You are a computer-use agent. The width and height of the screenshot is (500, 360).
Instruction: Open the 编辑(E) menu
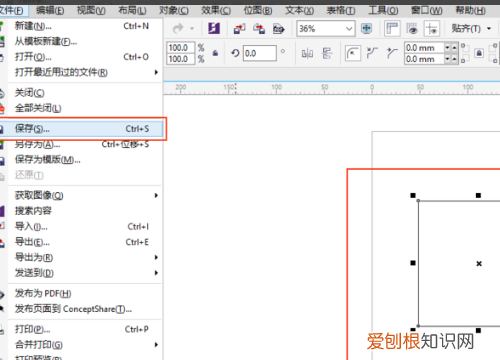pos(50,11)
